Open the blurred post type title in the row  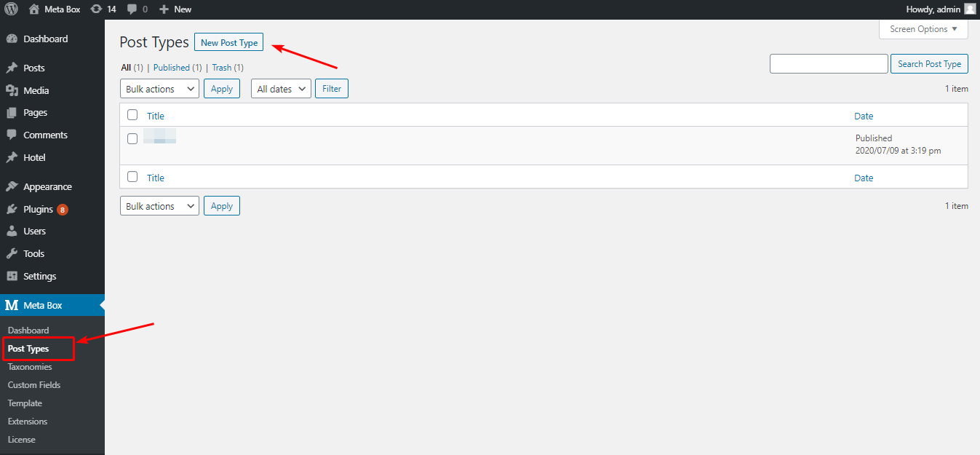click(x=160, y=135)
